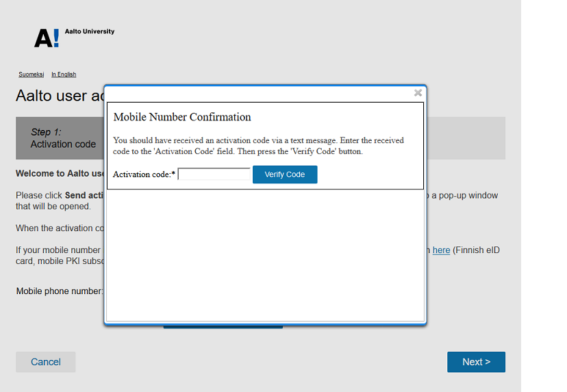Click the Mobile Number Confirmation heading
The image size is (567, 392).
182,117
